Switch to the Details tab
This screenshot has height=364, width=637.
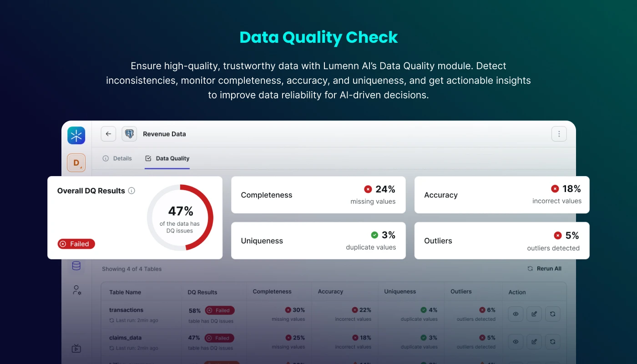[117, 158]
